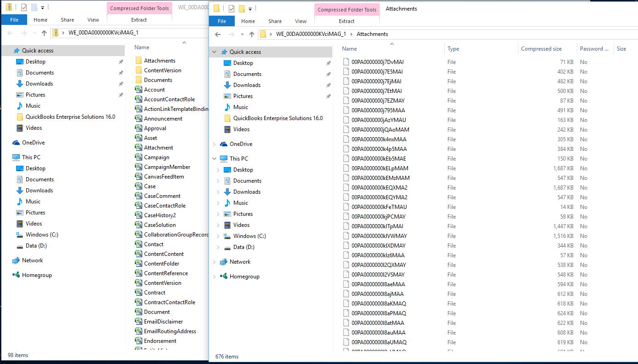Open QuickBooks Enterprise Solutions 16.0 from Quick access

tap(274, 118)
